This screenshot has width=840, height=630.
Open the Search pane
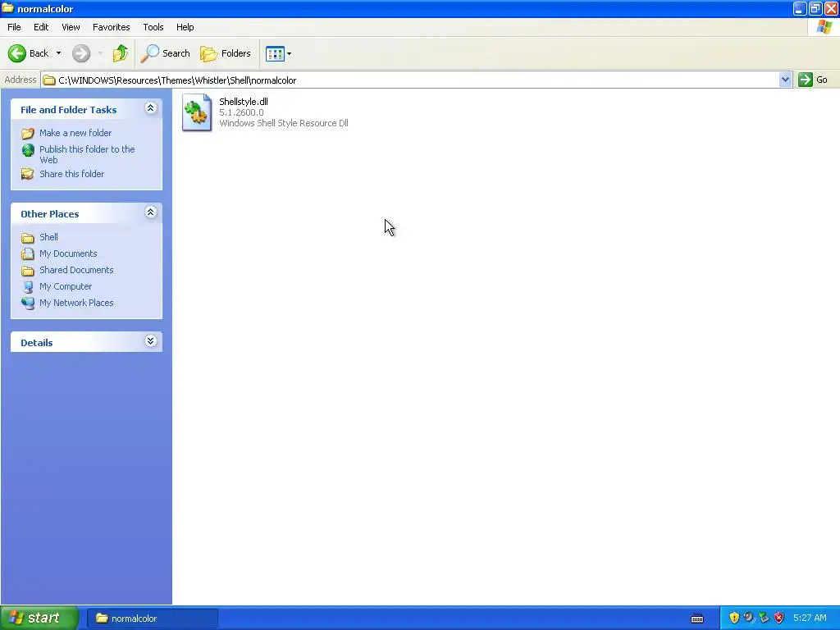[165, 53]
